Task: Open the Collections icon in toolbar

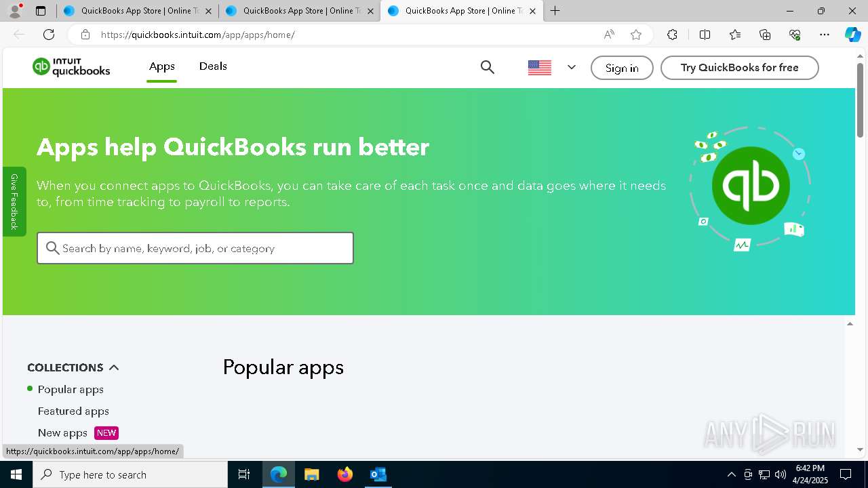Action: pos(765,35)
